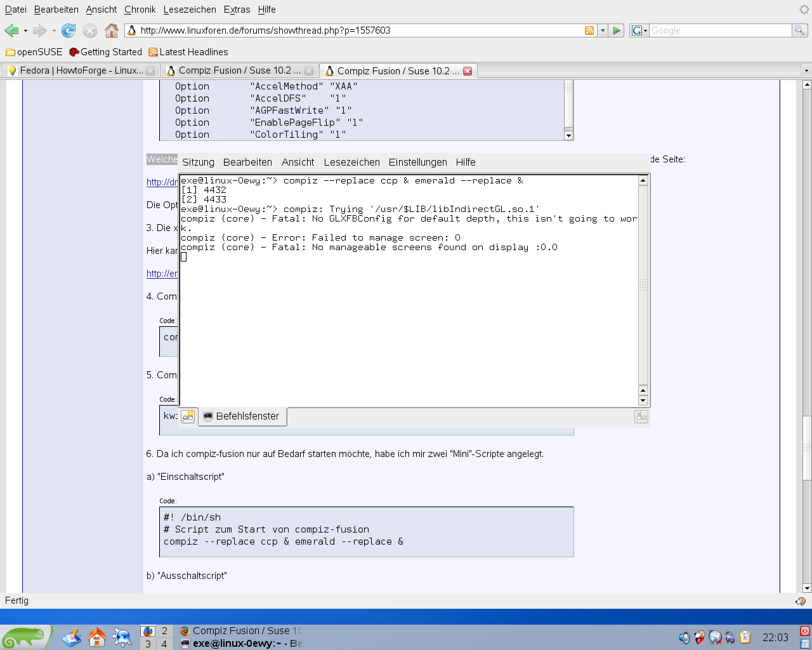Open the list-all-tabs dropdown arrow
Image resolution: width=812 pixels, height=650 pixels.
tap(806, 70)
